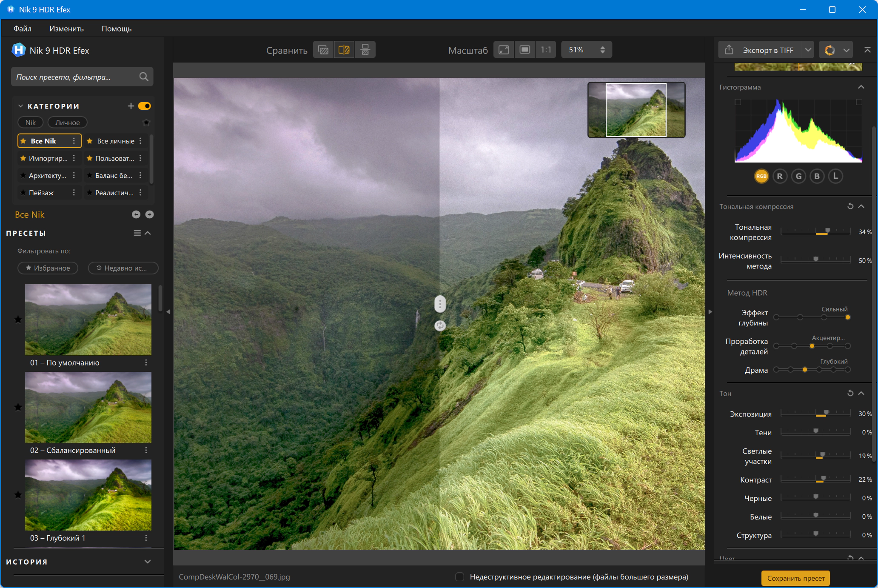878x588 pixels.
Task: Open dropdown next to Nik plugin icon
Action: coord(847,50)
